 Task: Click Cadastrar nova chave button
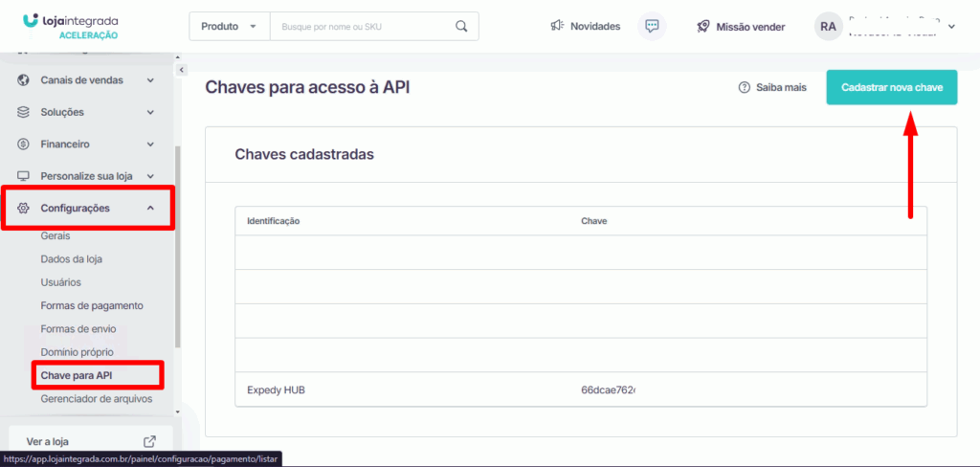[892, 87]
